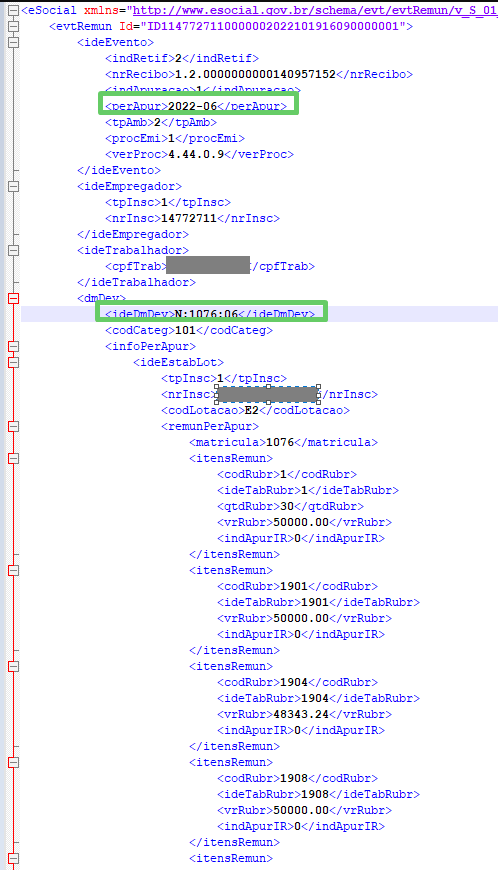498x870 pixels.
Task: Click the matricula 1076 line
Action: tap(283, 442)
